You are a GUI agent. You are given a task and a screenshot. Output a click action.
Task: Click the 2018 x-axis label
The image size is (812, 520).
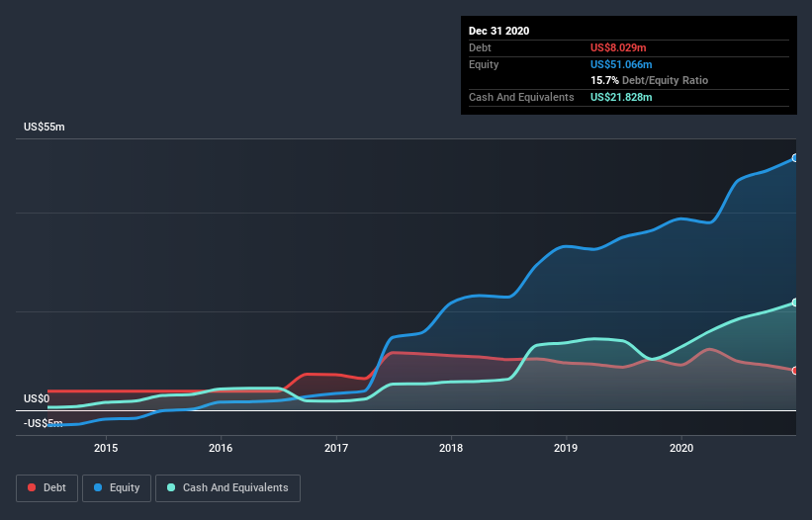(x=451, y=448)
